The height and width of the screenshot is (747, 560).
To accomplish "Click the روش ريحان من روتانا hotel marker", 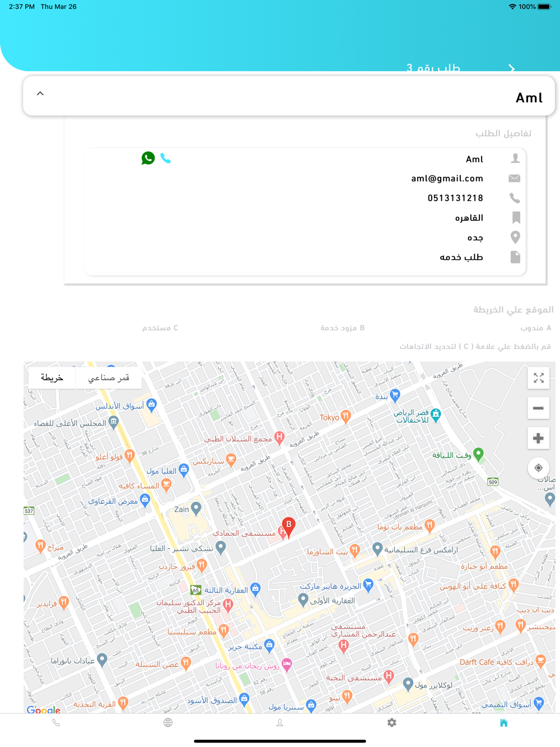I will [287, 665].
